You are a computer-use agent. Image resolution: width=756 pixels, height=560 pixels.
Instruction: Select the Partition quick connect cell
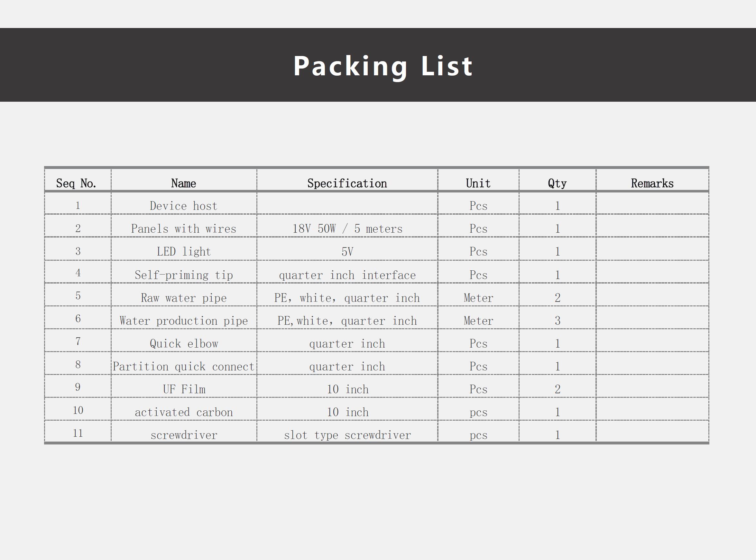click(x=184, y=367)
